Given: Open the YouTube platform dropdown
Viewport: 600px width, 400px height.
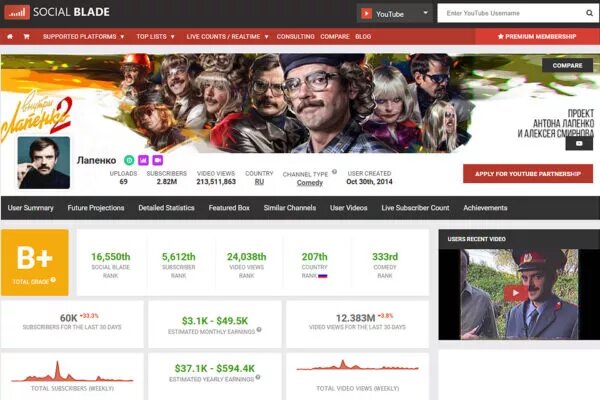Looking at the screenshot, I should point(395,14).
